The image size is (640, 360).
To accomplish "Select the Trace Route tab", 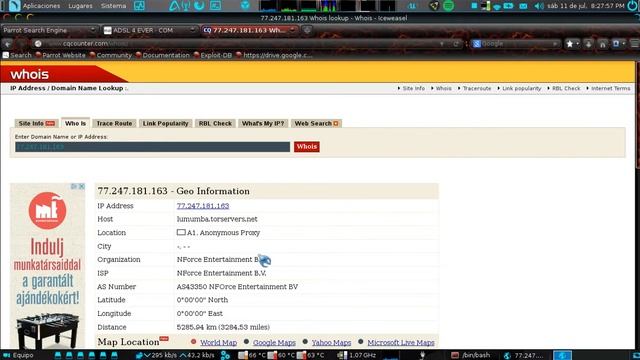I will (x=114, y=123).
